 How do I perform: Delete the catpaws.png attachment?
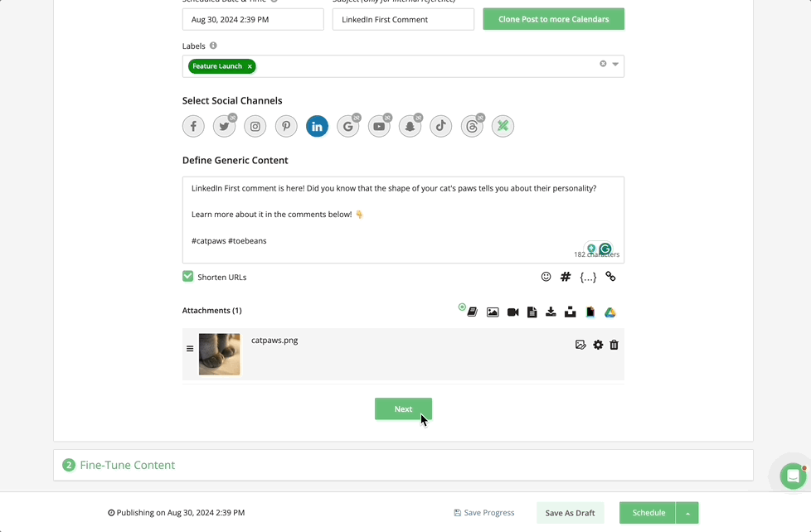tap(614, 345)
